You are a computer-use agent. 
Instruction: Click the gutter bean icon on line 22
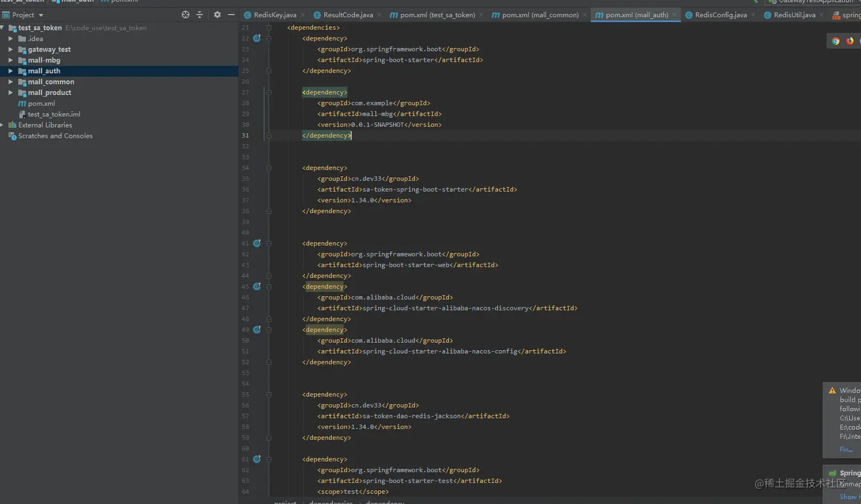coord(257,38)
